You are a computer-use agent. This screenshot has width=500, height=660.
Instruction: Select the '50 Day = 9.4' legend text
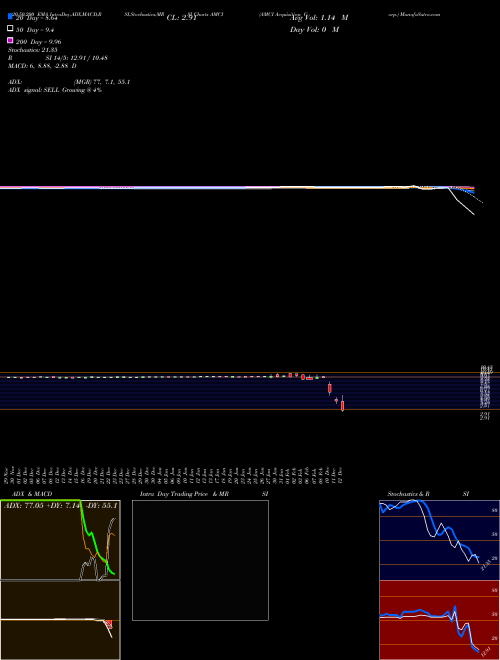click(35, 30)
